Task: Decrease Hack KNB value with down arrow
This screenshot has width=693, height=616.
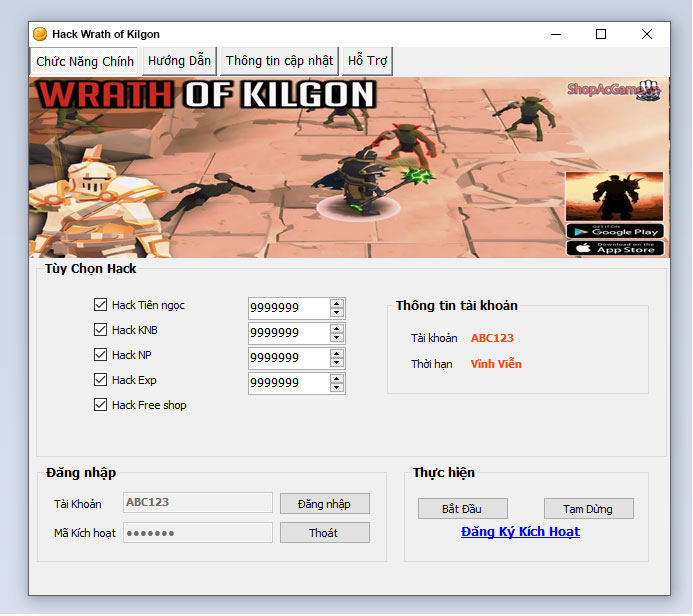Action: pyautogui.click(x=337, y=338)
